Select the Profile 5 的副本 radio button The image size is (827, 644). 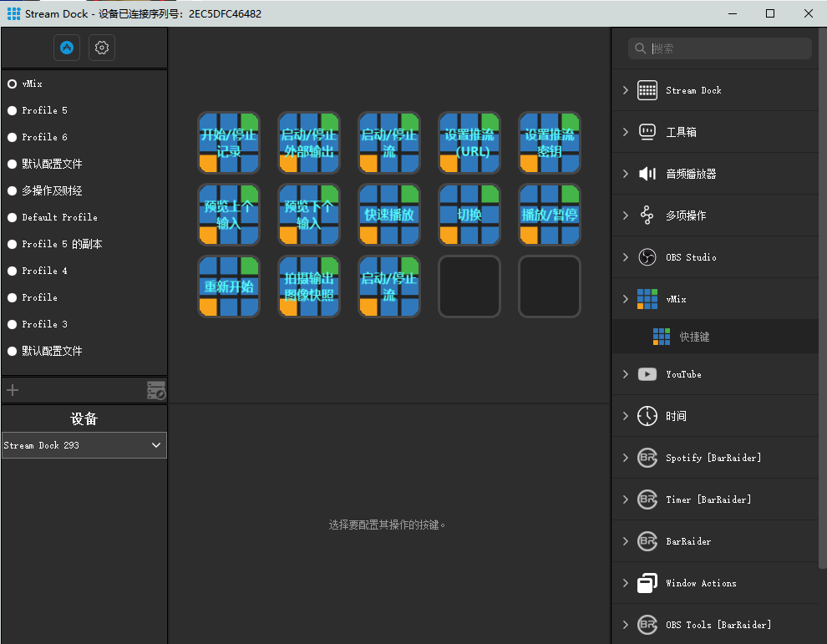[x=13, y=244]
